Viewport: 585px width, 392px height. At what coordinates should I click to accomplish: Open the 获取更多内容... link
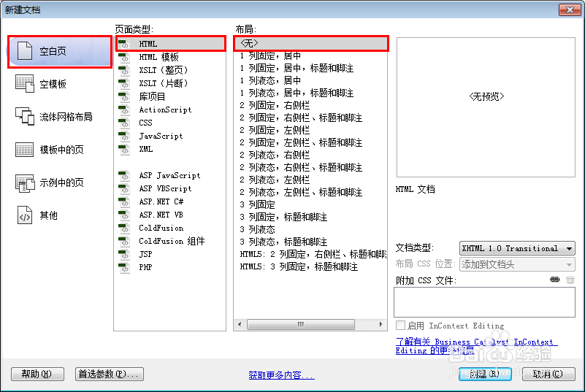point(281,374)
